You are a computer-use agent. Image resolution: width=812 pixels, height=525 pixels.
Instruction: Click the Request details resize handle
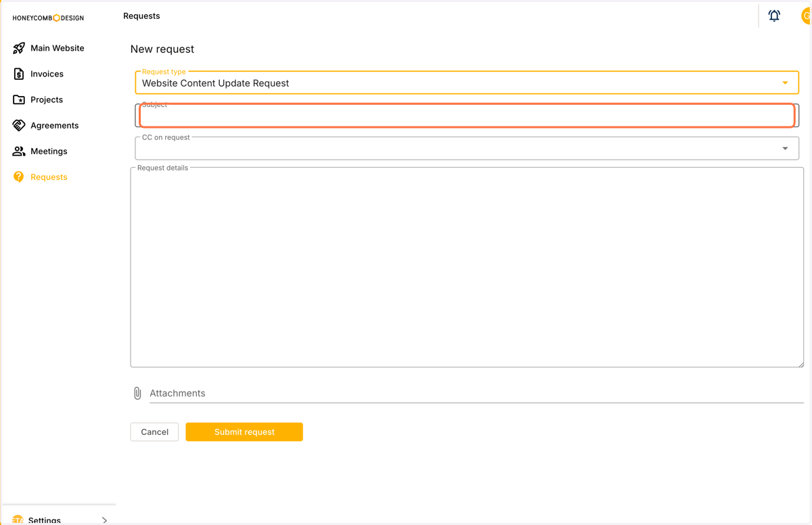point(800,364)
